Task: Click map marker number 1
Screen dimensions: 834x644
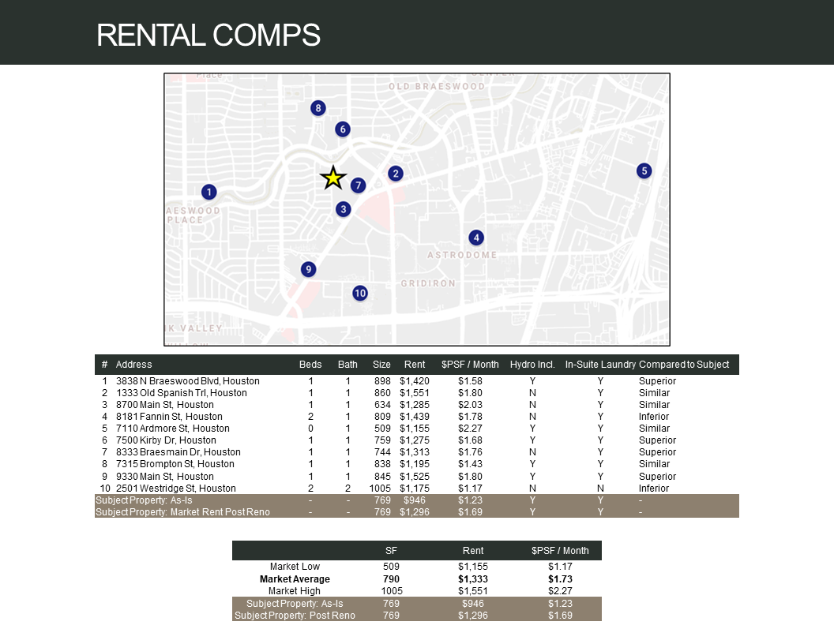Action: 209,192
